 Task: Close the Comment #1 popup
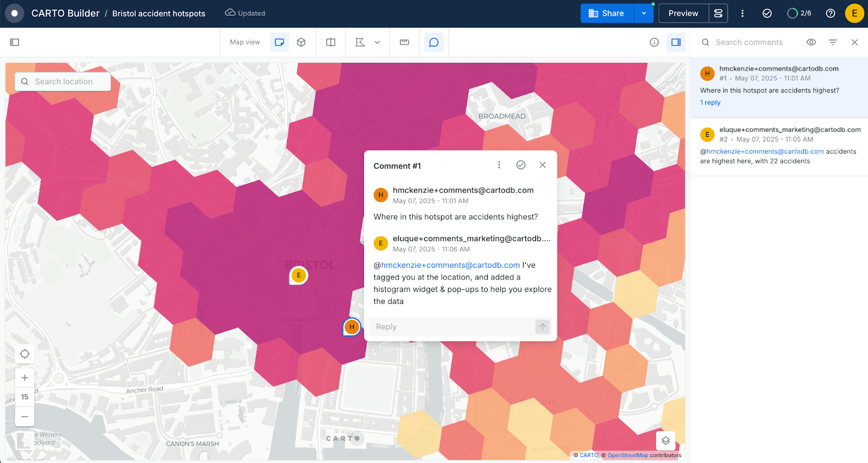[542, 165]
